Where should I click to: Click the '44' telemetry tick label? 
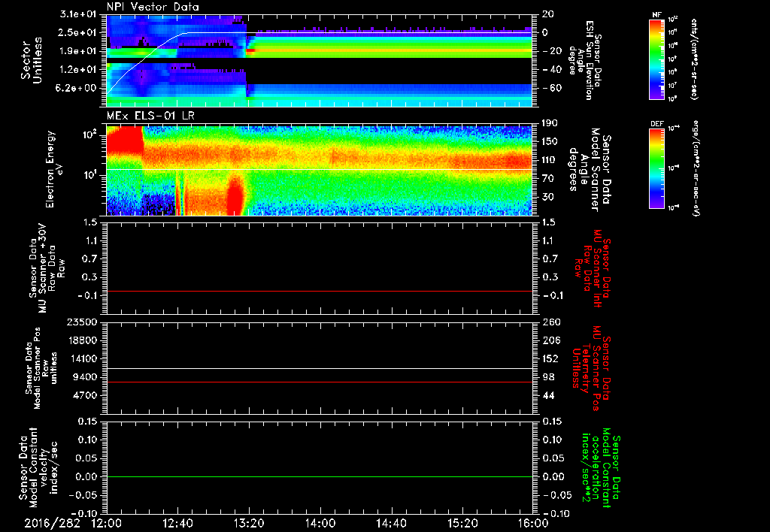click(548, 395)
